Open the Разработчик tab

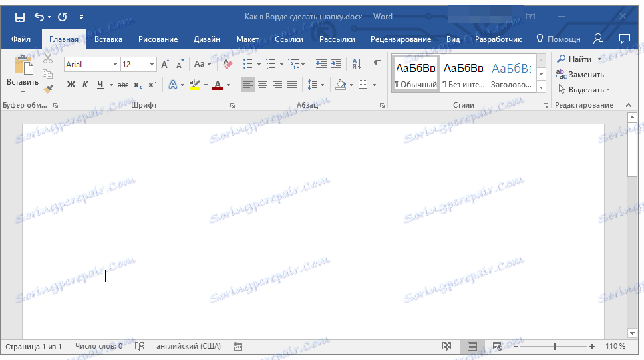(498, 39)
